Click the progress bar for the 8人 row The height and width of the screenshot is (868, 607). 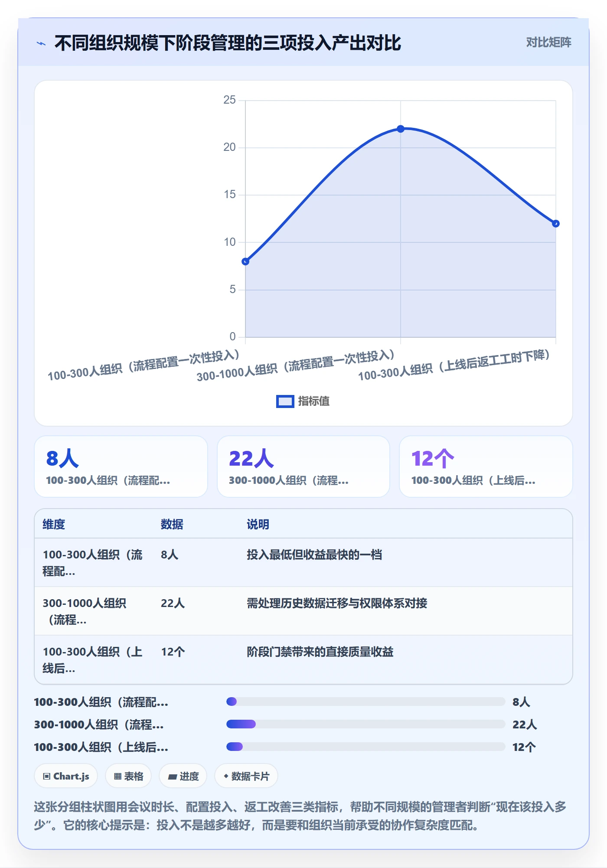coord(366,702)
